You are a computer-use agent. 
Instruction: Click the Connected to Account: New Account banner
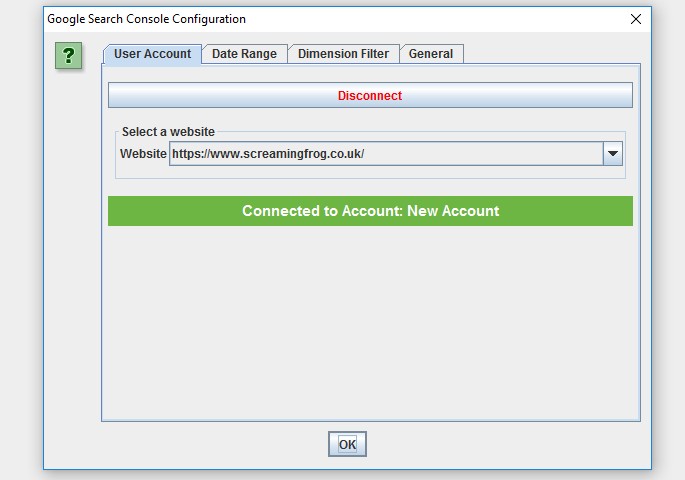[370, 211]
